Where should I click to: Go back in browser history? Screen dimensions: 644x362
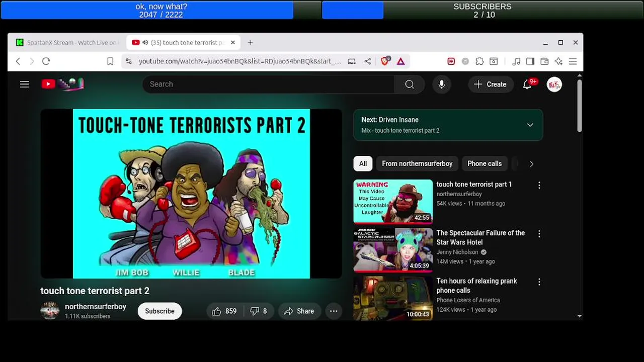18,61
